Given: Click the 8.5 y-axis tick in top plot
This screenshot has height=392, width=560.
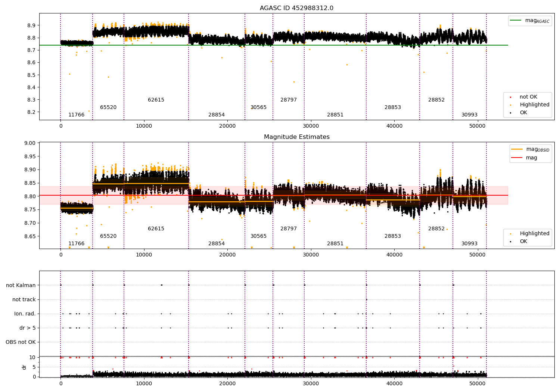Looking at the screenshot, I should pyautogui.click(x=31, y=75).
